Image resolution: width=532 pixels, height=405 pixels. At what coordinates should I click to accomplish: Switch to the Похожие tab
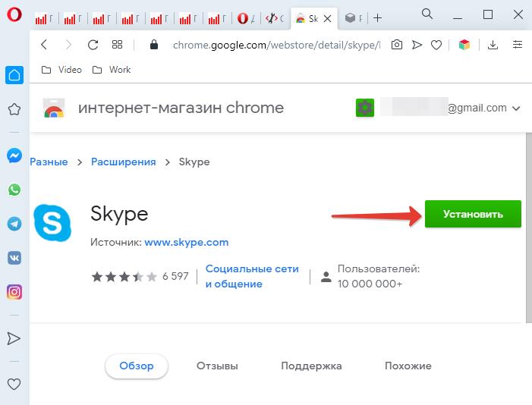click(408, 366)
